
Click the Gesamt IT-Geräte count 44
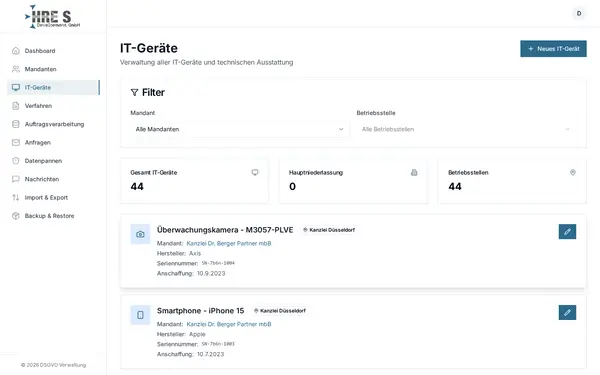pos(137,186)
